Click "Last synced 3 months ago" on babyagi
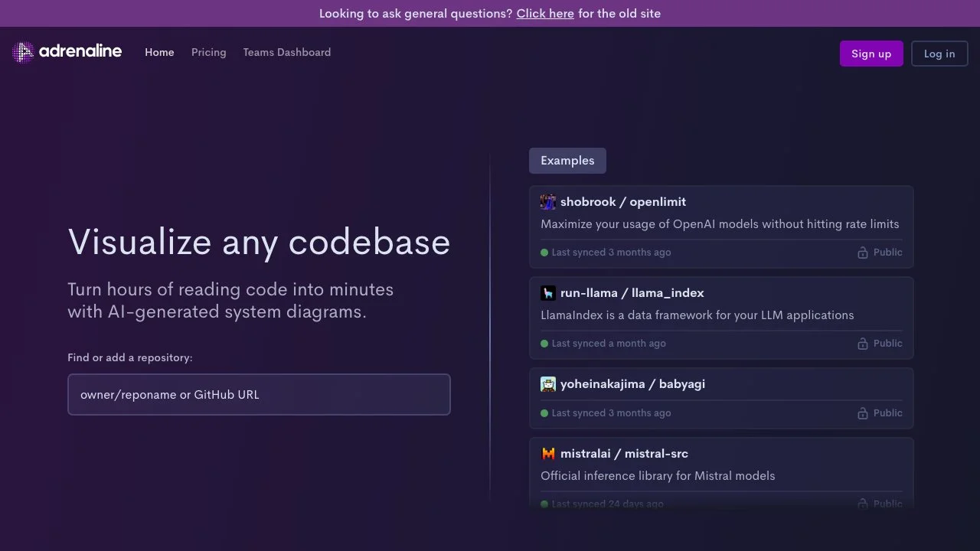The width and height of the screenshot is (980, 551). pyautogui.click(x=611, y=413)
